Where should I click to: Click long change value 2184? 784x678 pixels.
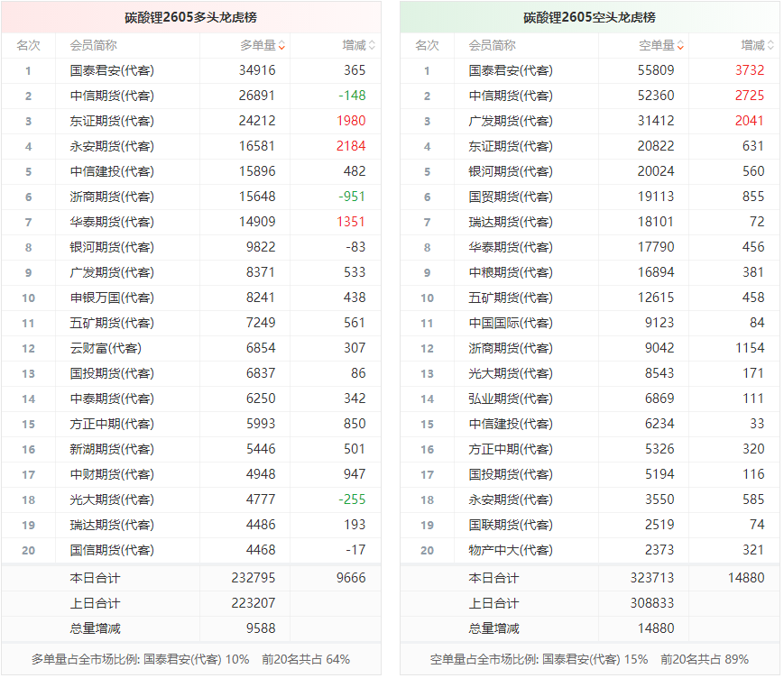pyautogui.click(x=351, y=146)
